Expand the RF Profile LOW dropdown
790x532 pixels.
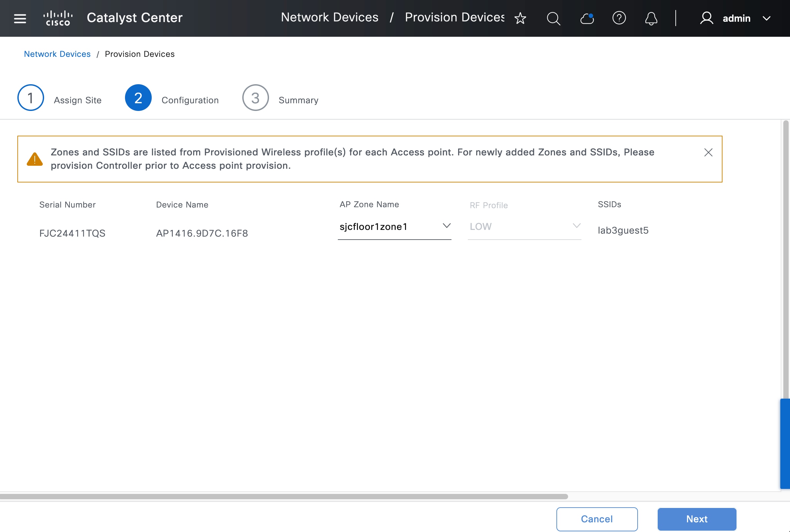click(576, 226)
